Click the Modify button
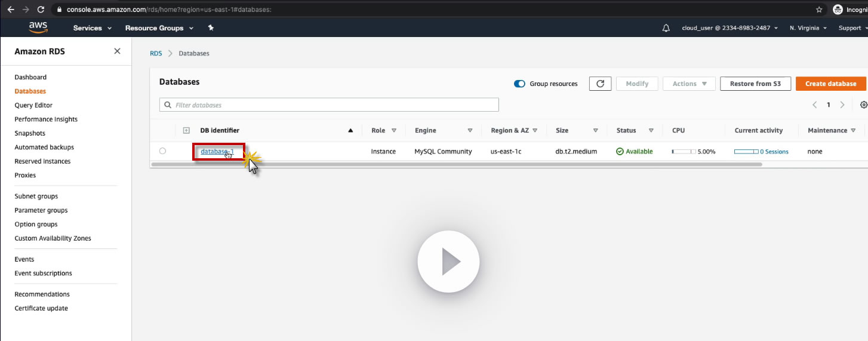This screenshot has width=868, height=341. click(x=637, y=84)
